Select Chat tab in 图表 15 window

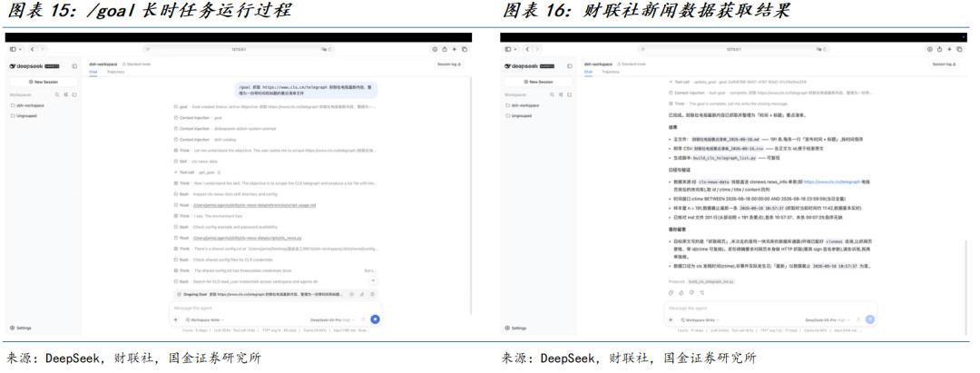pyautogui.click(x=93, y=72)
